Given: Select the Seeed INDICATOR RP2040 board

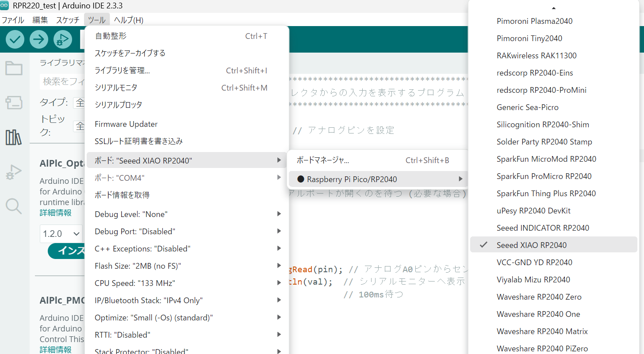Looking at the screenshot, I should click(554, 228).
